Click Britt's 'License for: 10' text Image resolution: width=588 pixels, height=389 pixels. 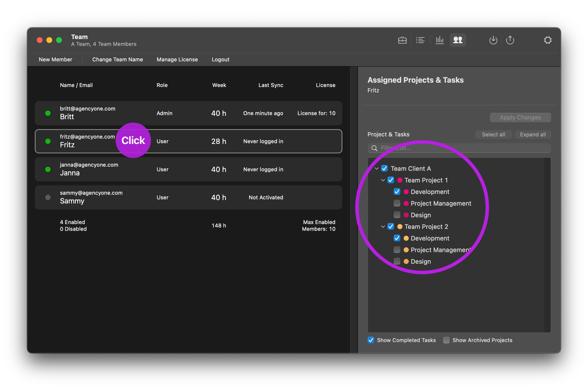pos(317,113)
